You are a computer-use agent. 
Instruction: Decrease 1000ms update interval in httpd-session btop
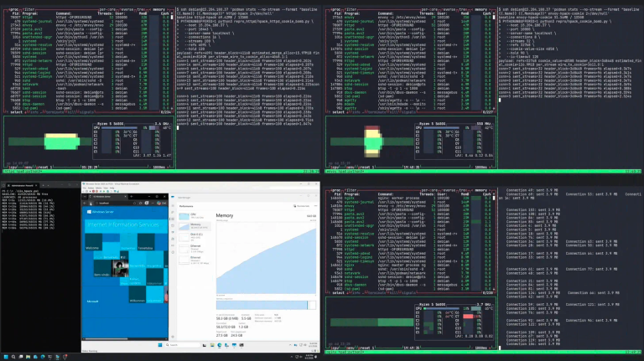150,167
